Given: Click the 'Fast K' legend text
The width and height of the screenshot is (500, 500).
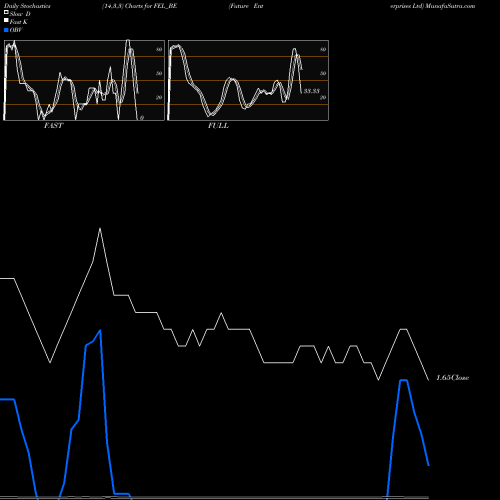Looking at the screenshot, I should click(19, 22).
